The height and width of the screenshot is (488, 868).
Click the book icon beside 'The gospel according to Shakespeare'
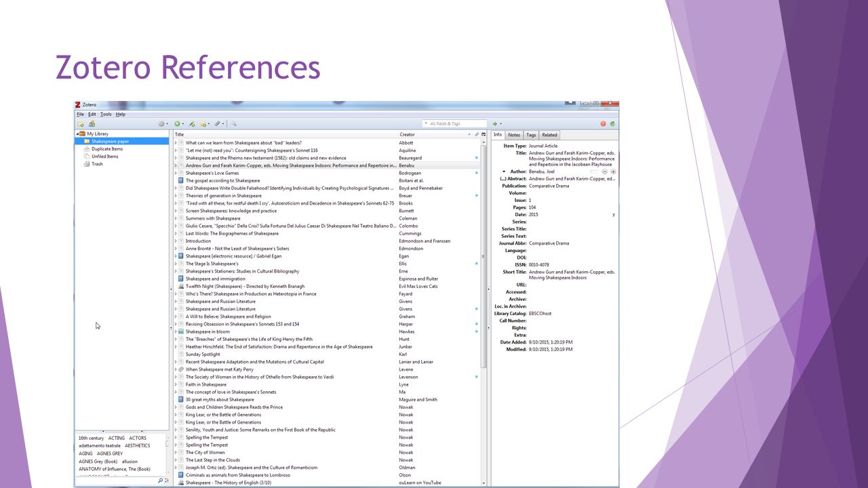click(x=181, y=181)
